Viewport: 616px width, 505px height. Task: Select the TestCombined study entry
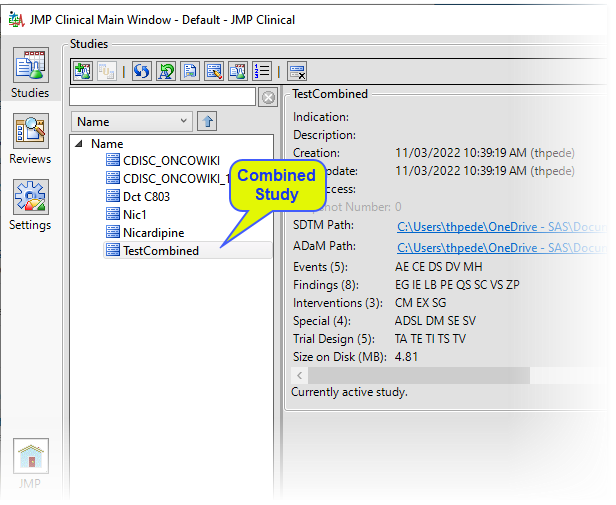(160, 251)
